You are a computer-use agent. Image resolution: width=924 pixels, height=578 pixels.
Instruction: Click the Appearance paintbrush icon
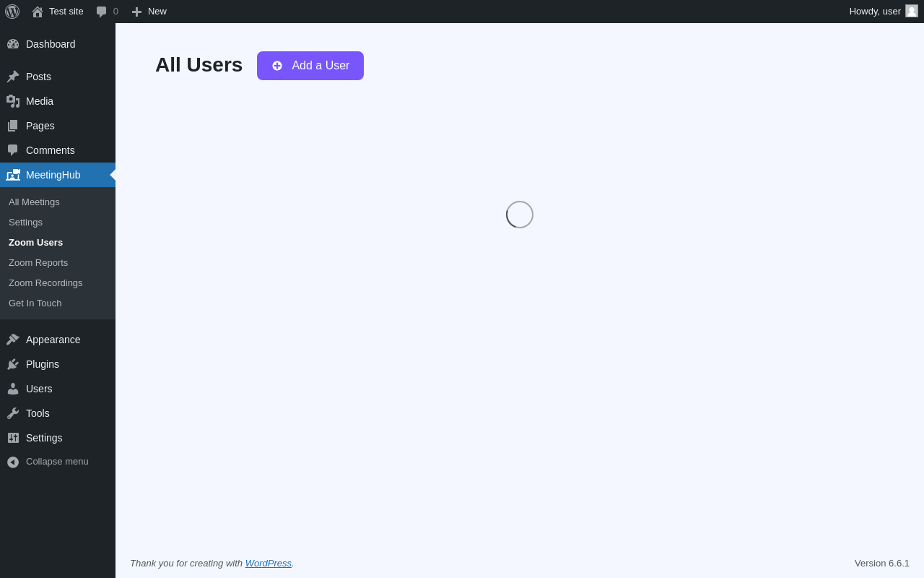(13, 340)
